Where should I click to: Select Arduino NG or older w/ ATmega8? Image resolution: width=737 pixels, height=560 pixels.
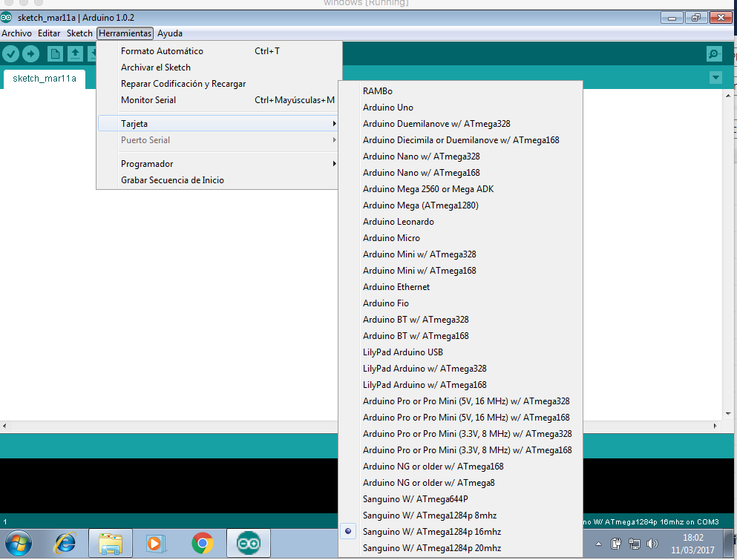(461, 482)
